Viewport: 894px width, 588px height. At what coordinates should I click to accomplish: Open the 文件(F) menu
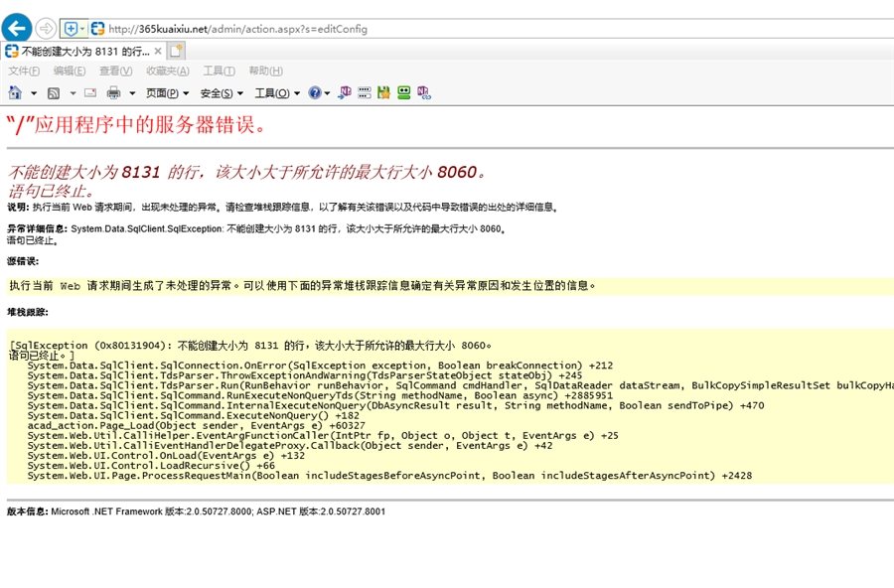click(x=24, y=71)
